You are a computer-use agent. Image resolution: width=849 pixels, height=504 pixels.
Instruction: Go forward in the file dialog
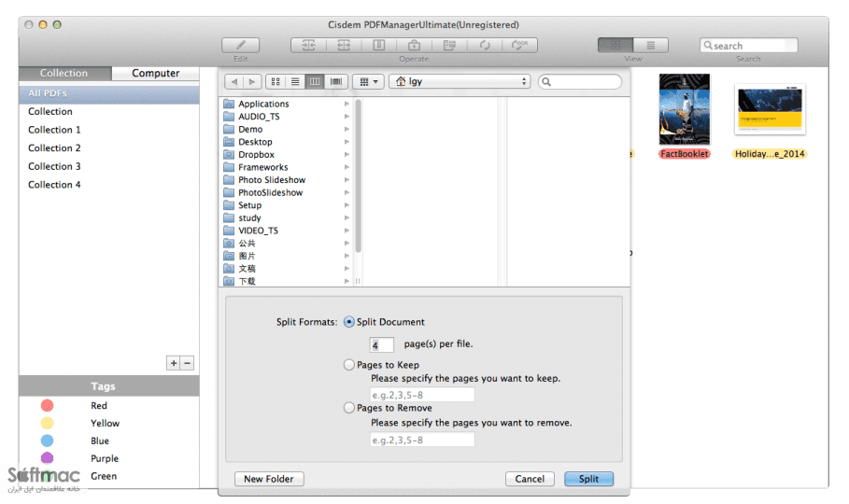click(x=252, y=81)
